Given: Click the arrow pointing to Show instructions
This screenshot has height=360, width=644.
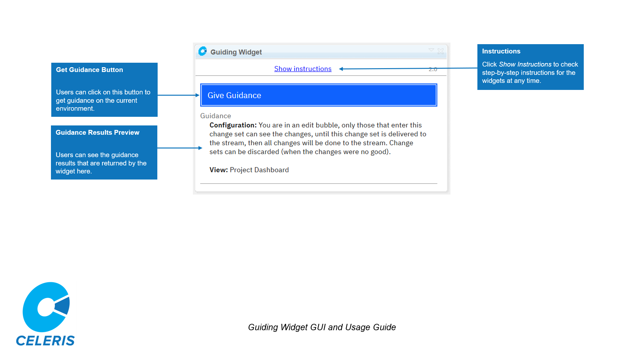Looking at the screenshot, I should pos(407,68).
